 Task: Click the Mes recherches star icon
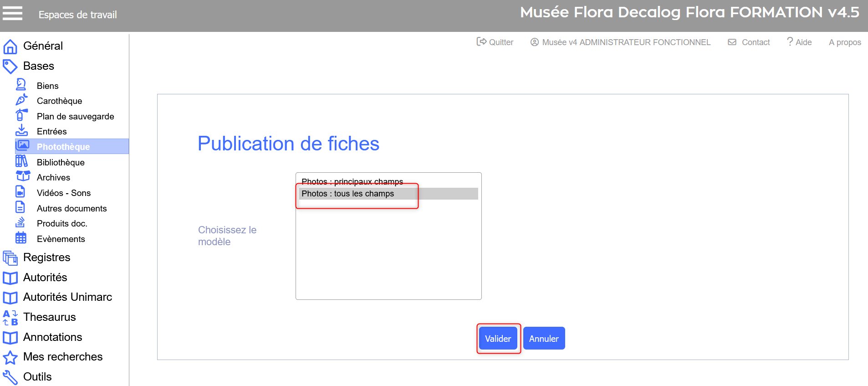tap(10, 357)
